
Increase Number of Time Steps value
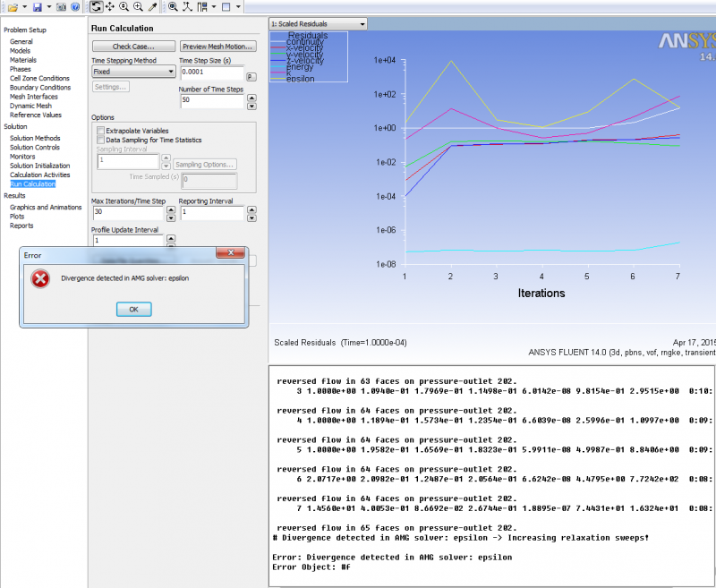(x=251, y=97)
